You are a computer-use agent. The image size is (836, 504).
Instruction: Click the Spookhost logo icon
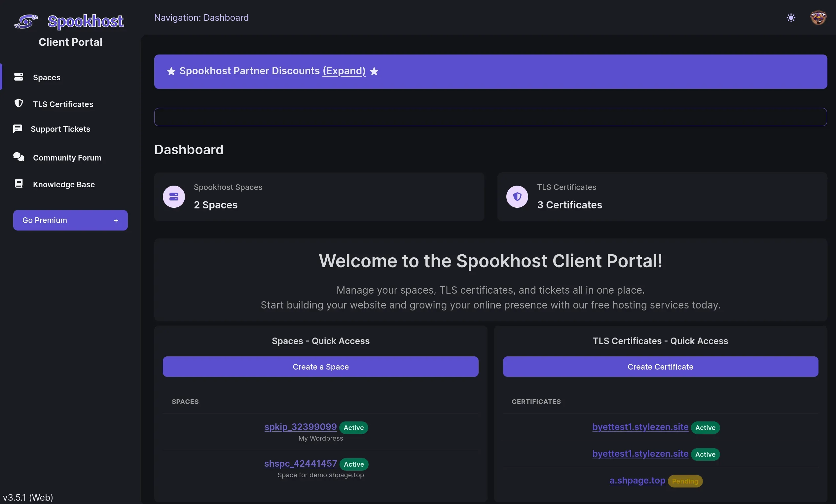(x=26, y=21)
